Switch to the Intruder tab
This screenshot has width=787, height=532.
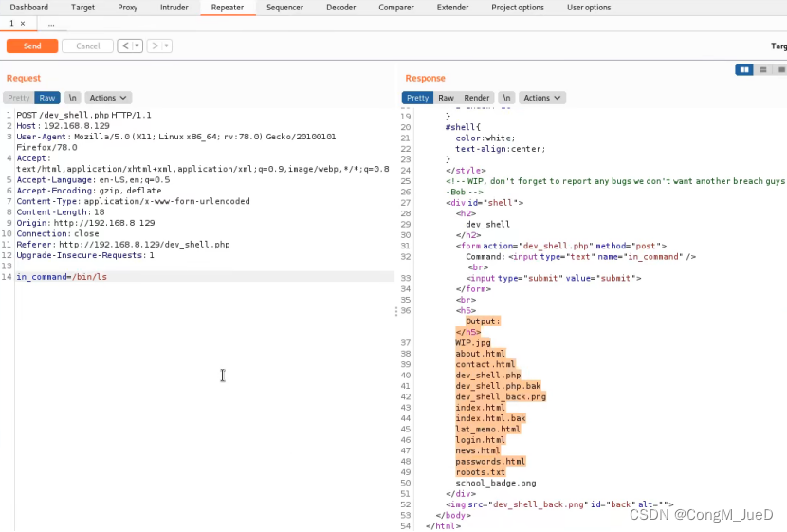coord(174,8)
